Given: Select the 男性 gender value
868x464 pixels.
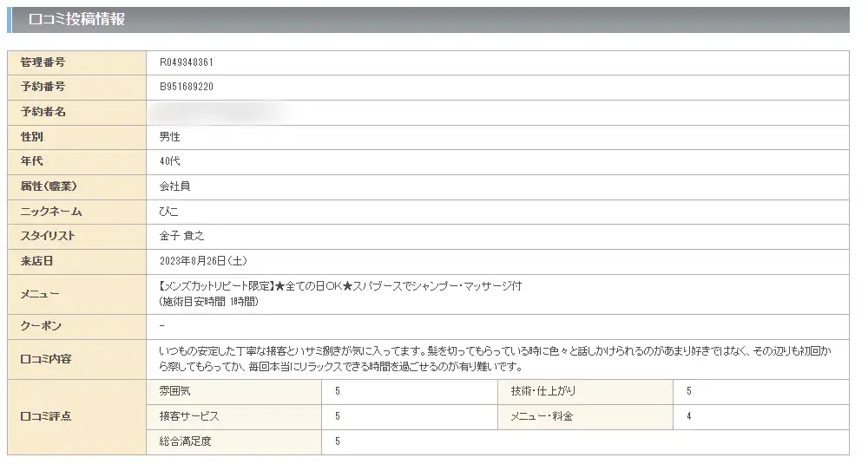Looking at the screenshot, I should coord(169,137).
